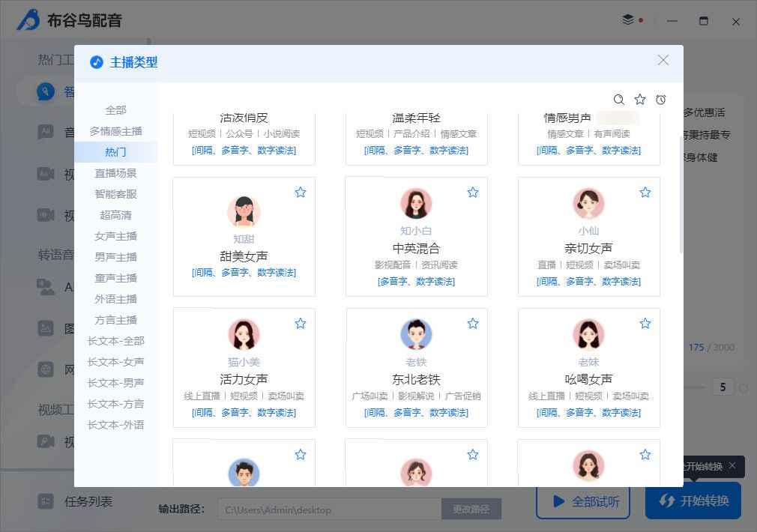Switch to the 超高清 category
The image size is (757, 532).
tap(116, 215)
